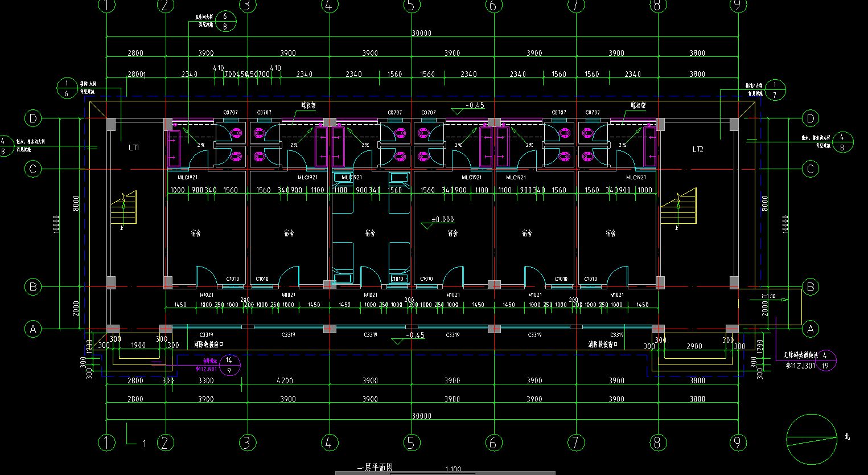Click the north arrow compass symbol

[812, 439]
